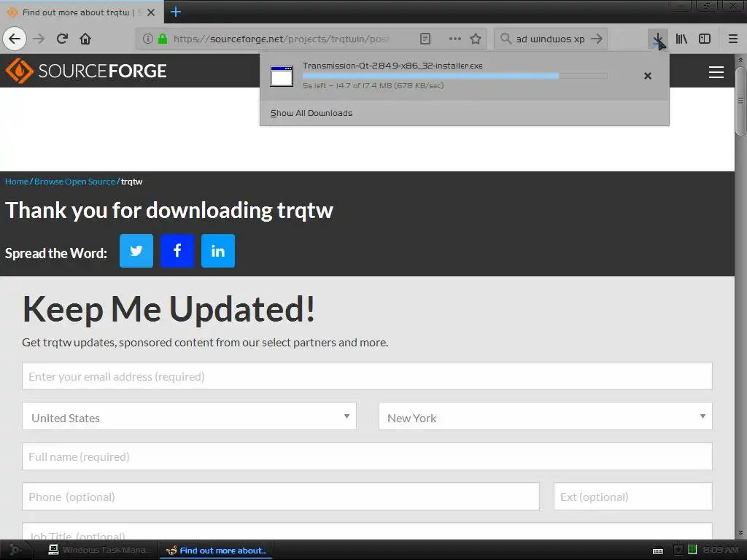The width and height of the screenshot is (747, 560).
Task: Share on LinkedIn
Action: tap(218, 251)
